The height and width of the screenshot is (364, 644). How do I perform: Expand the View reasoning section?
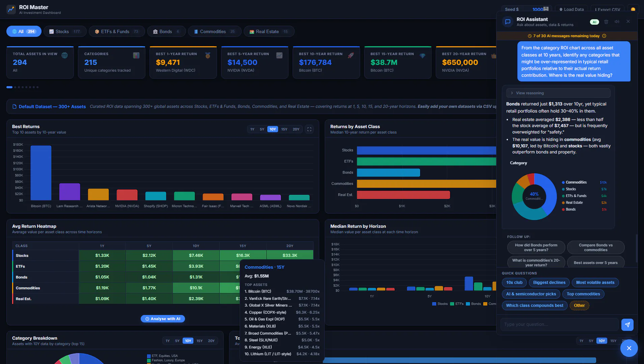(558, 93)
